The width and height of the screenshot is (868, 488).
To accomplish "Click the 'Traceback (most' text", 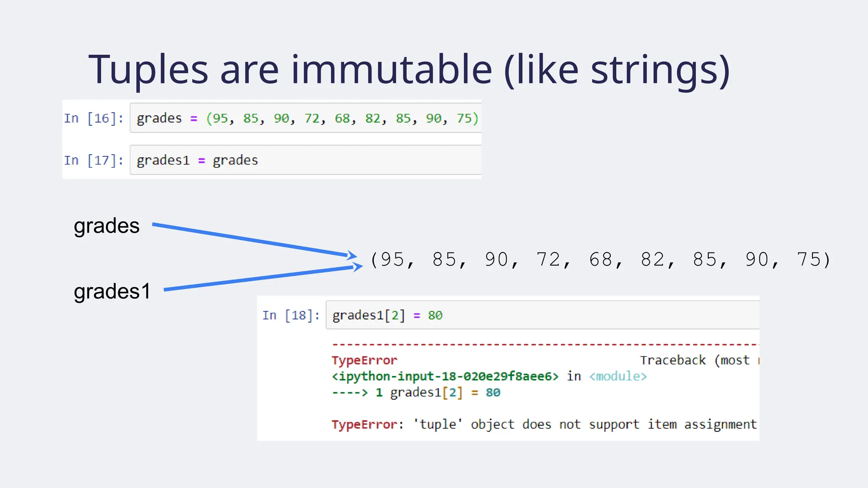I will pos(695,360).
